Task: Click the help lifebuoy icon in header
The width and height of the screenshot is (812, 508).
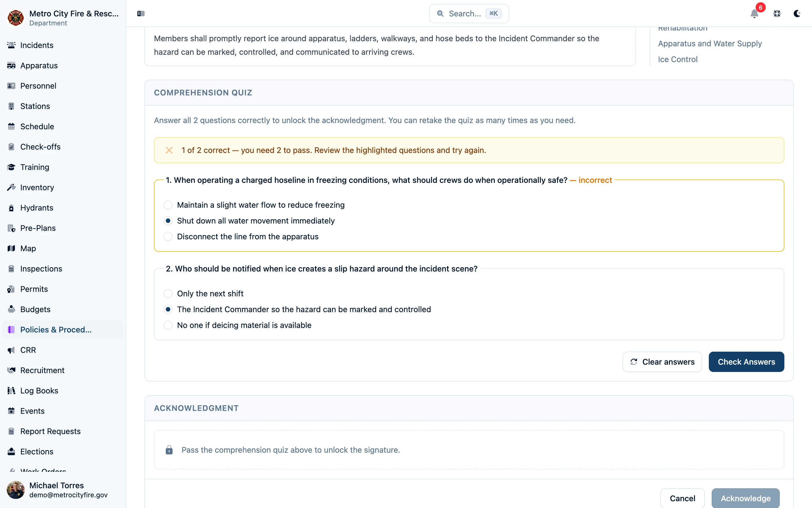Action: (777, 14)
